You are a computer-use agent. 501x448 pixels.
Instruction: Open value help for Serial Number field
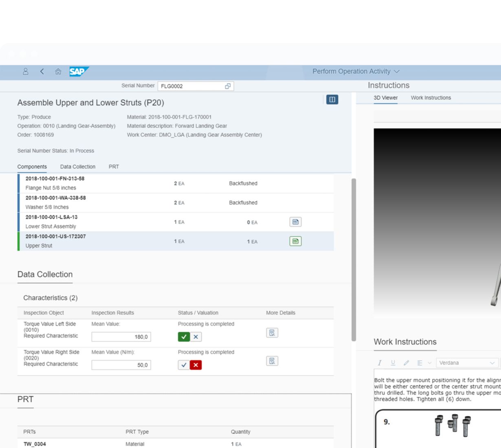[x=228, y=86]
